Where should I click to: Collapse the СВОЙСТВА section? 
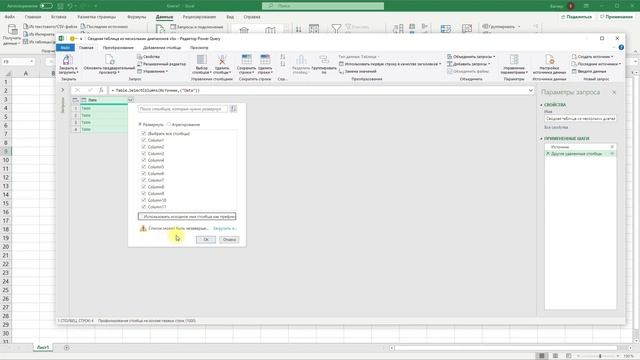click(542, 105)
